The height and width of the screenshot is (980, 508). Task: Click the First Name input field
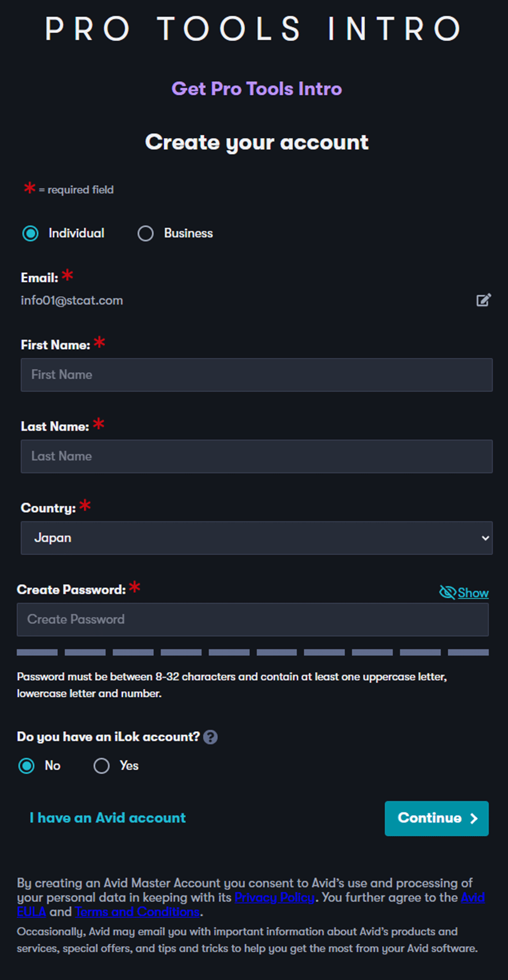tap(256, 375)
